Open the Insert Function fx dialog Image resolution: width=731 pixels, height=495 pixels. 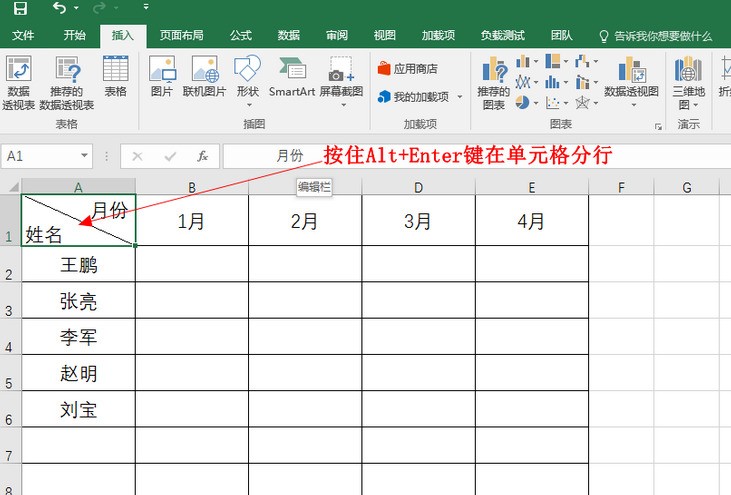pos(202,156)
